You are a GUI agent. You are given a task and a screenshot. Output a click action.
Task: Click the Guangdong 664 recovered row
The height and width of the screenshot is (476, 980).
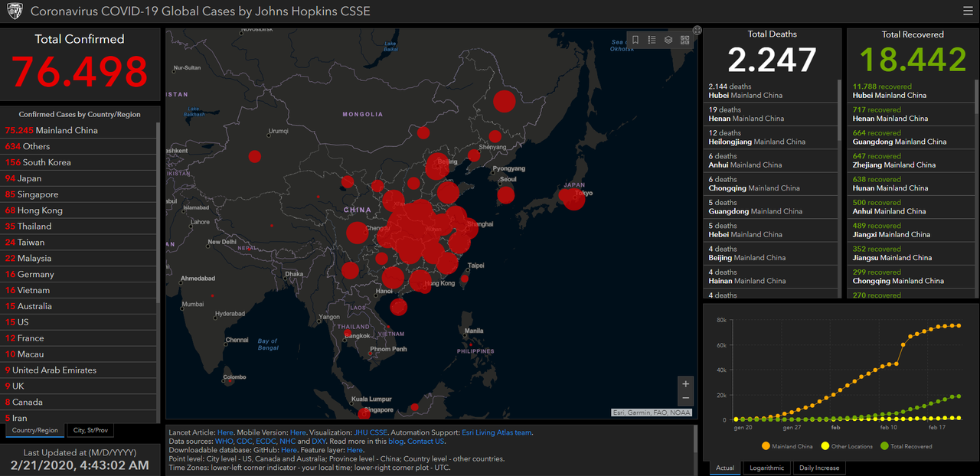click(911, 137)
